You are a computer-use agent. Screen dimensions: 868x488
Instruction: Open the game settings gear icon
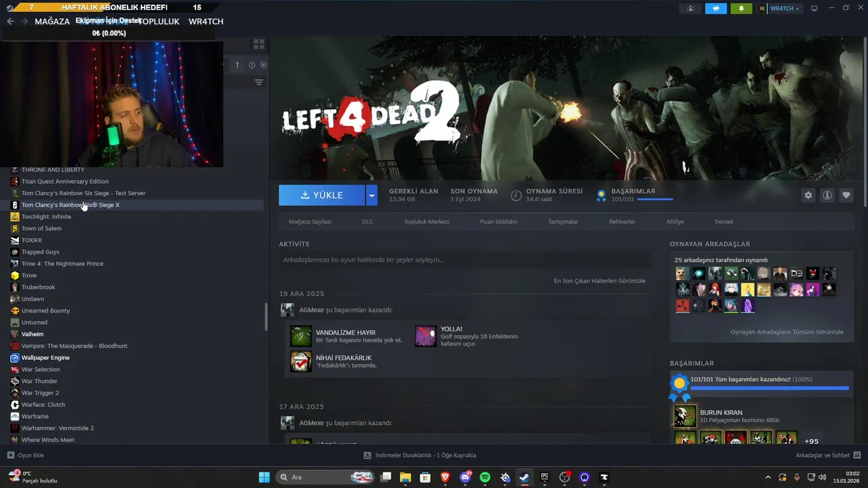pos(808,195)
